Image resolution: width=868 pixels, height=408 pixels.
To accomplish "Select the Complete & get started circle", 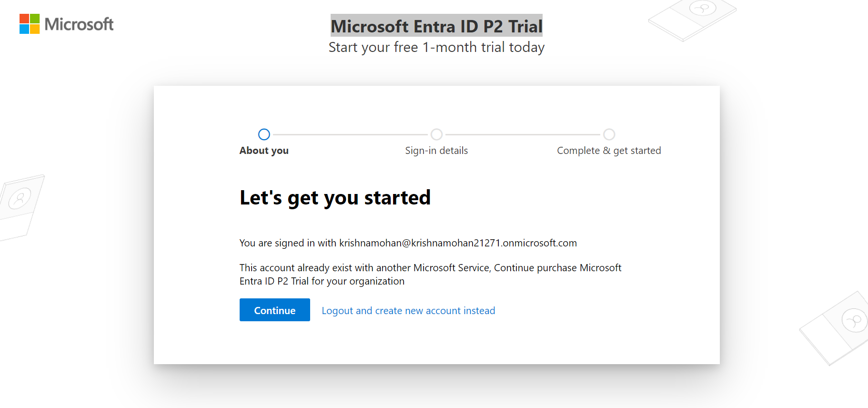I will point(609,134).
